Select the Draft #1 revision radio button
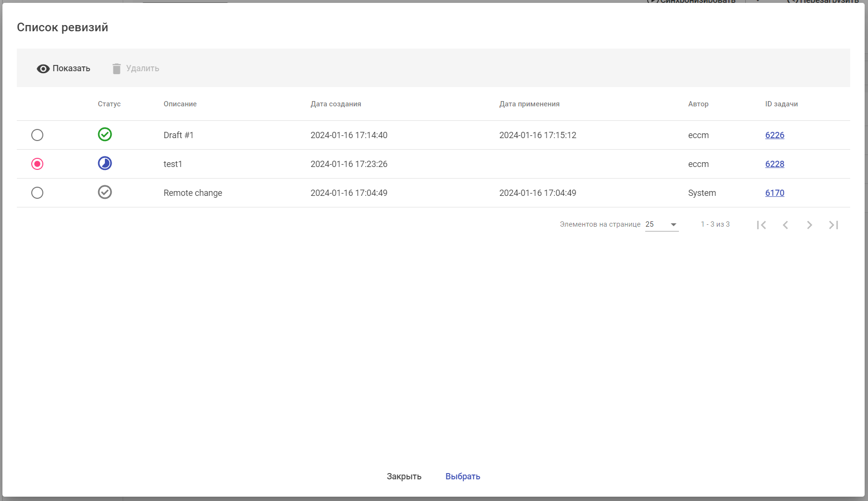Screen dimensions: 868x501 click(x=37, y=135)
